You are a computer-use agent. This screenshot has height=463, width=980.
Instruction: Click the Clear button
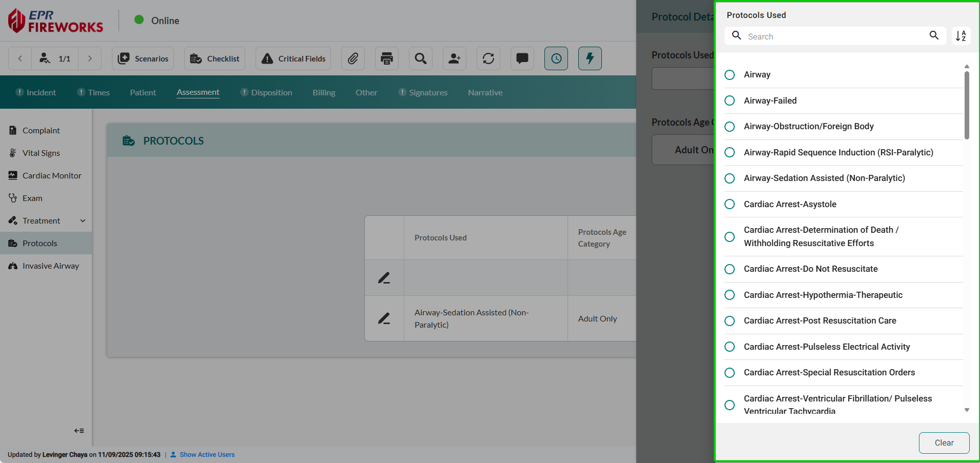coord(944,443)
